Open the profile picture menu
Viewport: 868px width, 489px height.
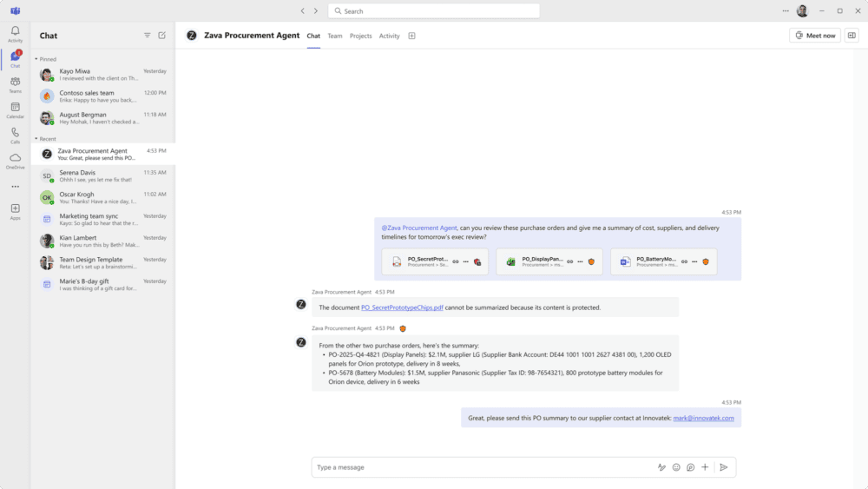click(x=802, y=10)
